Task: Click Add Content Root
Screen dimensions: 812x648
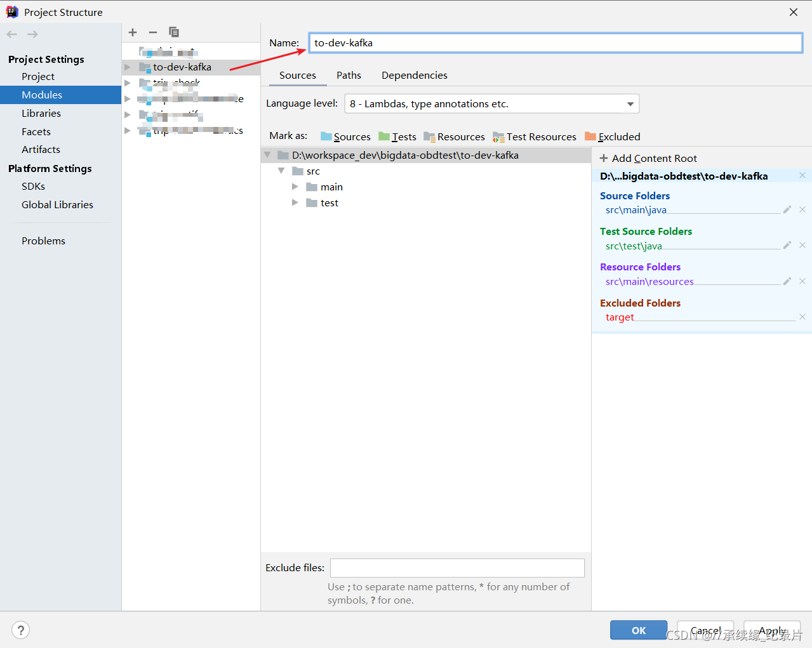Action: [x=648, y=158]
